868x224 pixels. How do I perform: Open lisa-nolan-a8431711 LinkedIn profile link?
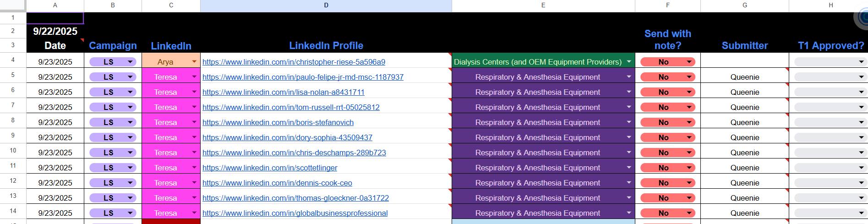(x=284, y=92)
